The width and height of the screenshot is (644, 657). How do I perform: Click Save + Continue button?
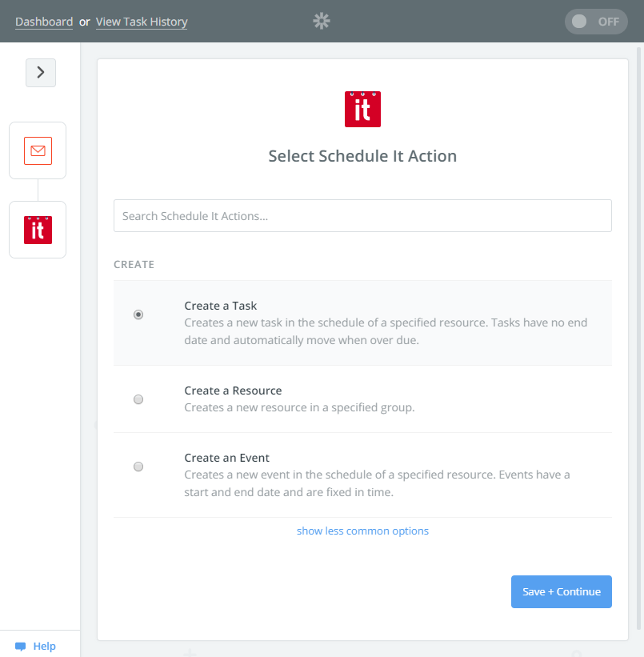561,591
